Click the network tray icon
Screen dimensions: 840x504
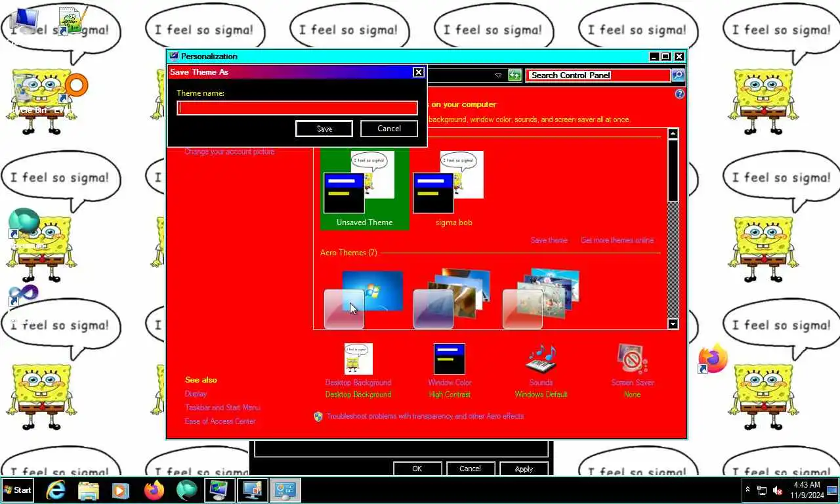click(x=762, y=490)
